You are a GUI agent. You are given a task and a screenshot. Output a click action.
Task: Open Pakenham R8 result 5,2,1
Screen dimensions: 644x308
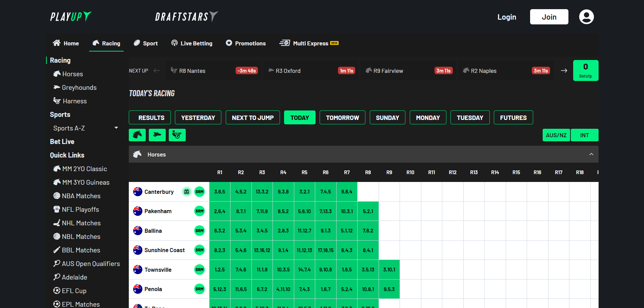point(368,211)
